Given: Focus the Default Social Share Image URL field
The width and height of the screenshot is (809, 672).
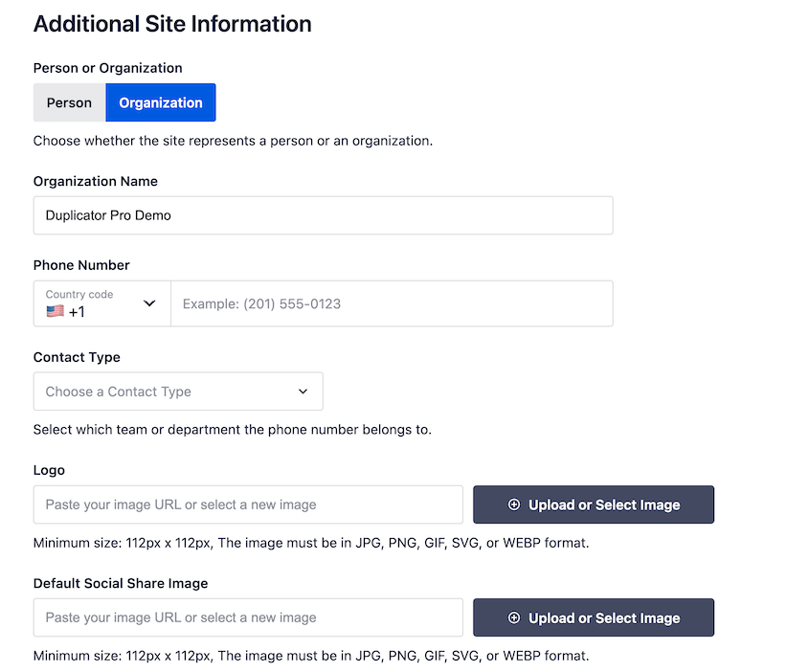Looking at the screenshot, I should [248, 617].
